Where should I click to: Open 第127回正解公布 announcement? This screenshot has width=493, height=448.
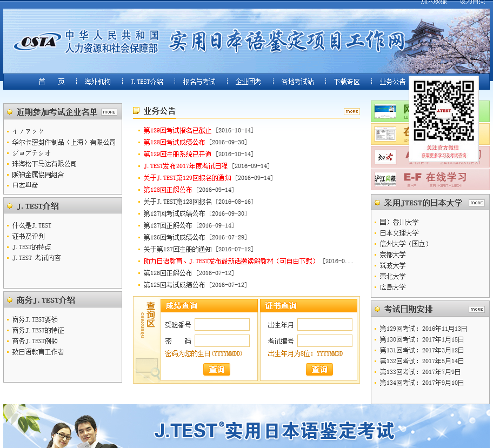[168, 226]
